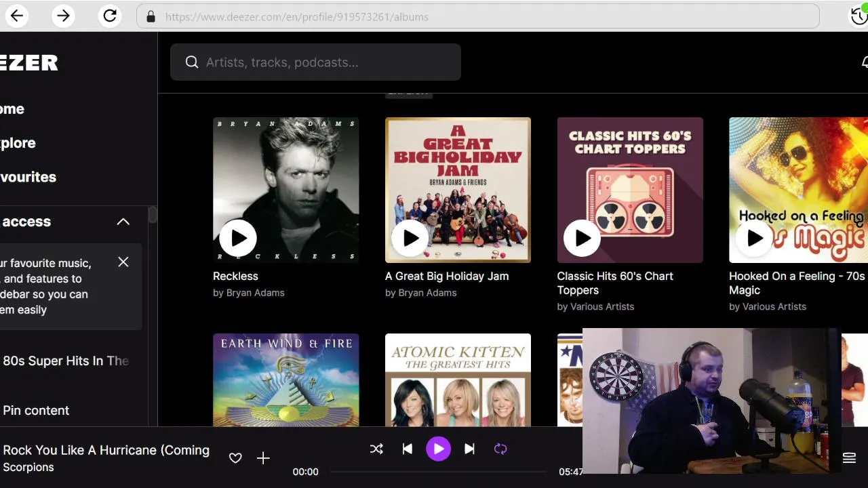868x488 pixels.
Task: Add current track to playlist with plus
Action: [x=263, y=458]
